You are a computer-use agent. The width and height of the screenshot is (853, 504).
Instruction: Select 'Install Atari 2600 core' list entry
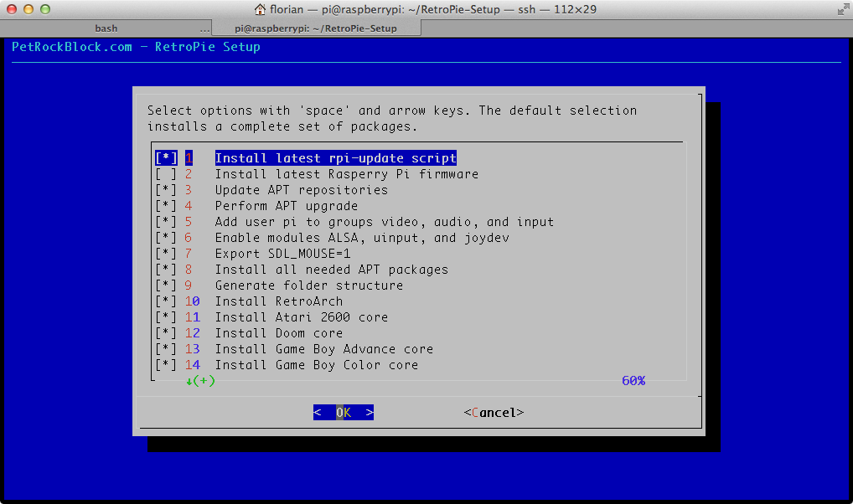(x=302, y=317)
